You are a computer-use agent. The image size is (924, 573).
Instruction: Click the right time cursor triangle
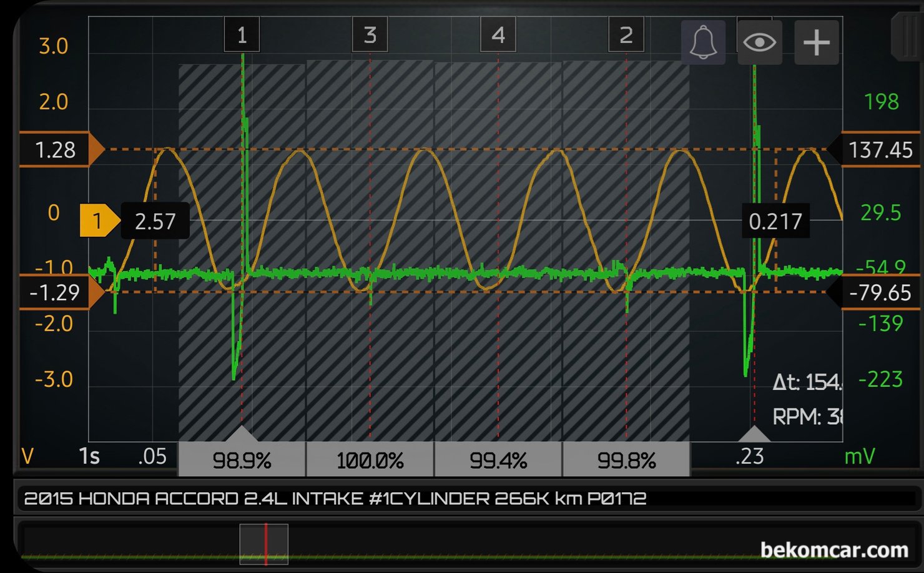(754, 434)
